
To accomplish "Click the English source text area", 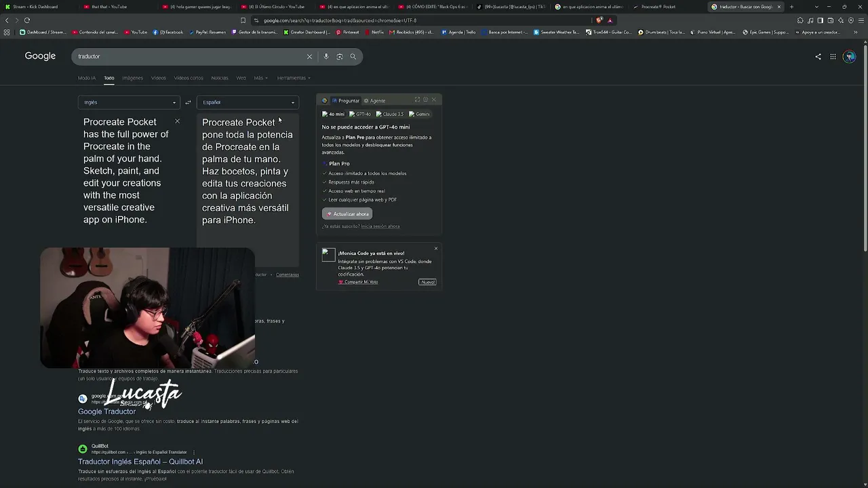I will (126, 171).
